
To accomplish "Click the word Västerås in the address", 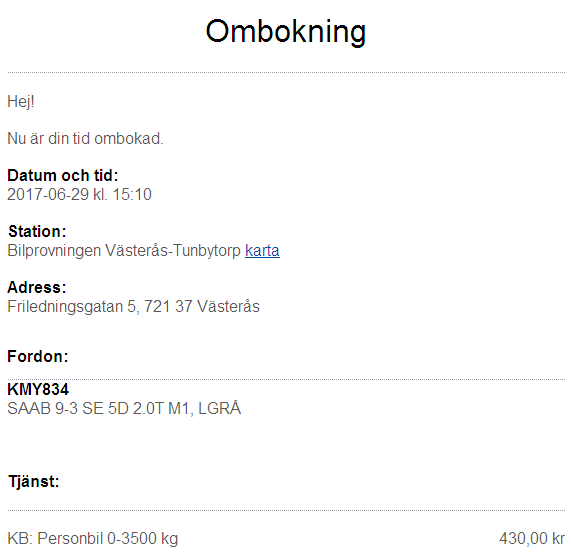I will coord(228,306).
